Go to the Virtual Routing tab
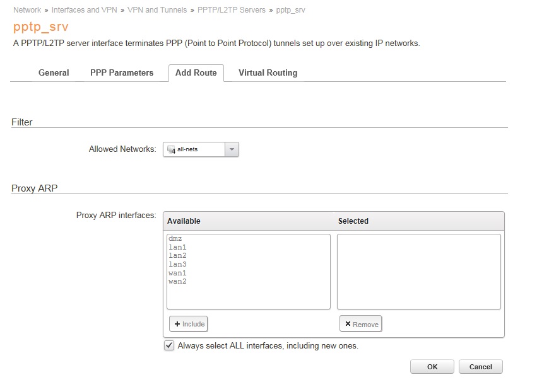The image size is (537, 392). click(x=268, y=72)
